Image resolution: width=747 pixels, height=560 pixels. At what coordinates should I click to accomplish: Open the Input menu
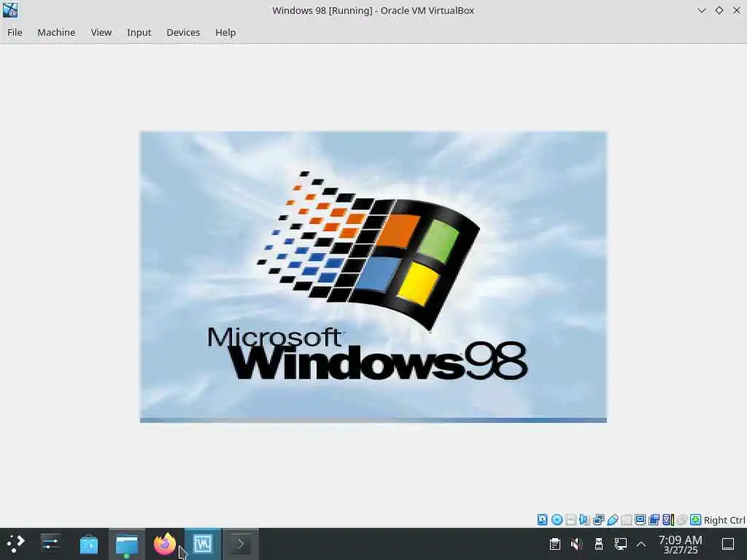coord(139,32)
